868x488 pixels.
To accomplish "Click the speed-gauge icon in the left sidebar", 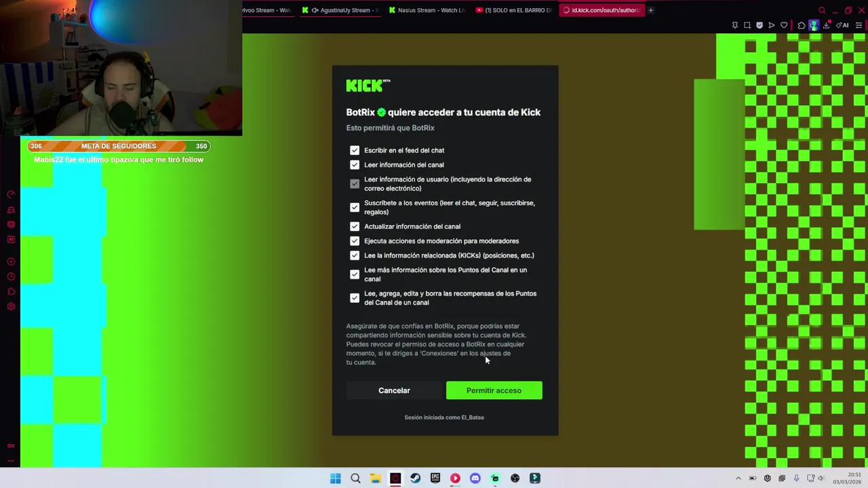I will (11, 195).
